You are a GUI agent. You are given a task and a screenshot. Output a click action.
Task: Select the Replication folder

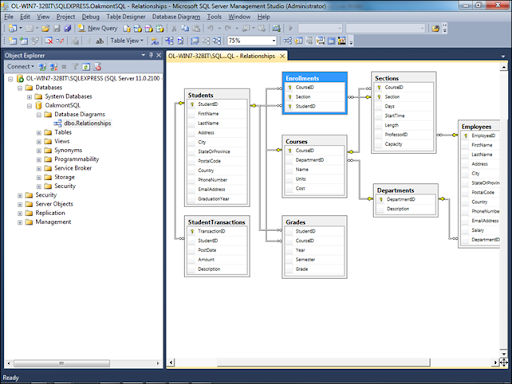pyautogui.click(x=50, y=213)
